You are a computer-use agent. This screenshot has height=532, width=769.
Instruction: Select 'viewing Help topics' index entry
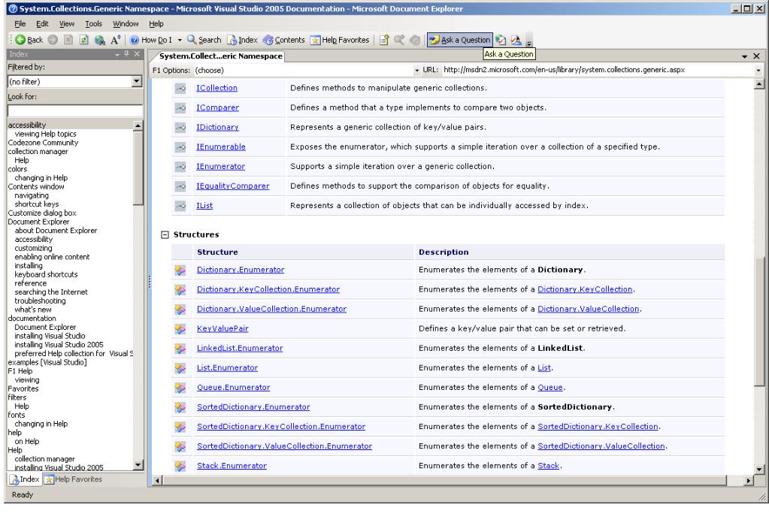click(46, 134)
